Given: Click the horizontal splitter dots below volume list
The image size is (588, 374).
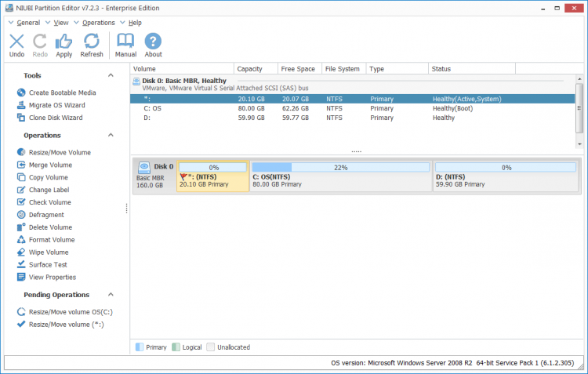Looking at the screenshot, I should (356, 151).
